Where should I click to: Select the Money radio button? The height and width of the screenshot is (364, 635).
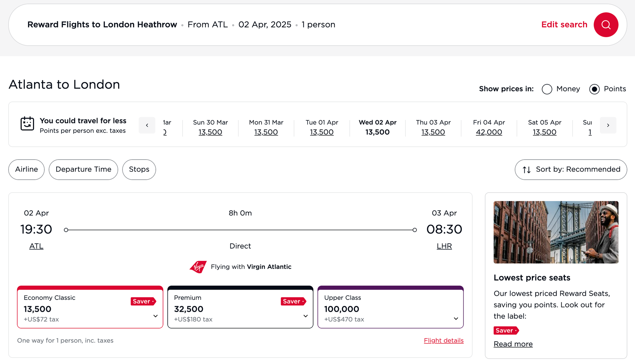click(547, 89)
